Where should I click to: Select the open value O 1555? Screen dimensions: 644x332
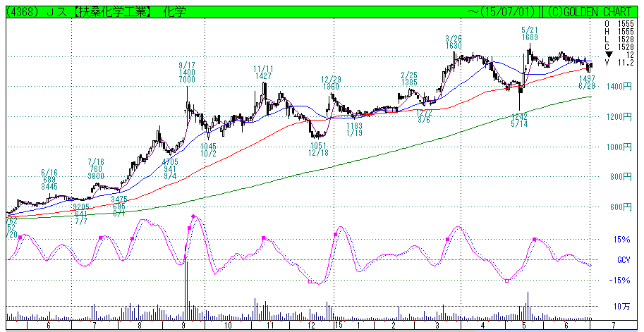tap(619, 25)
